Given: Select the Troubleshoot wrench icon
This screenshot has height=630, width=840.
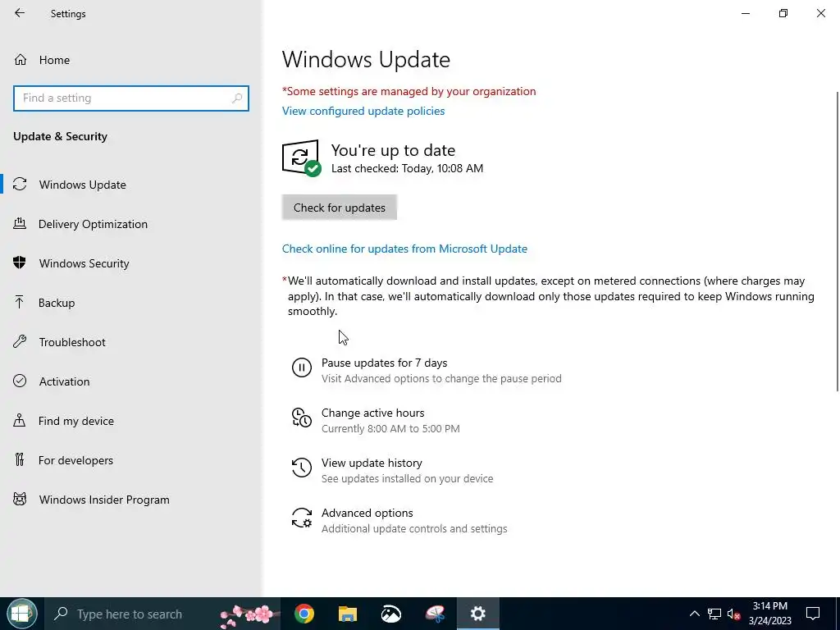Looking at the screenshot, I should pos(20,341).
